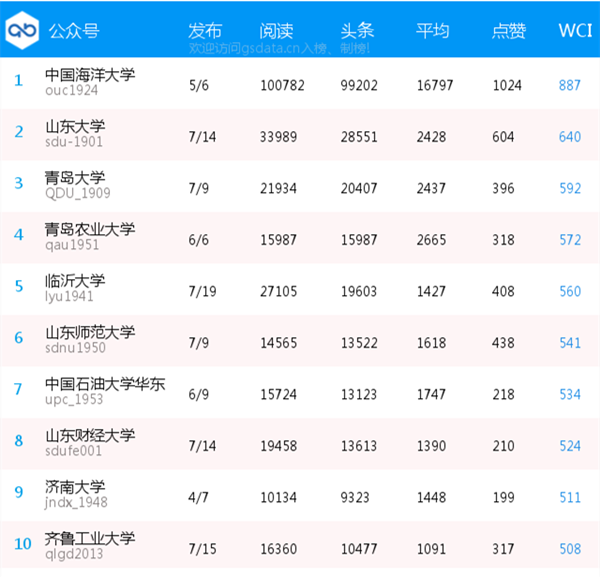
Task: Click the 头条 column header
Action: coord(357,31)
